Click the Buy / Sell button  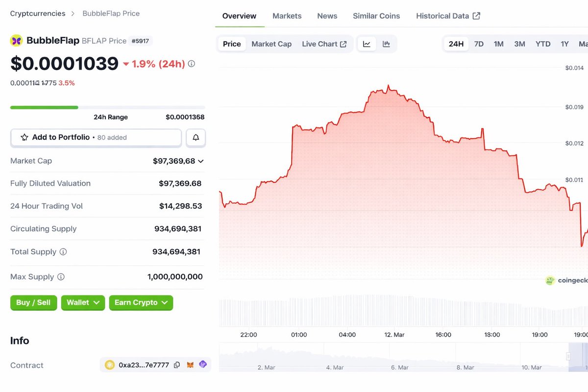33,303
